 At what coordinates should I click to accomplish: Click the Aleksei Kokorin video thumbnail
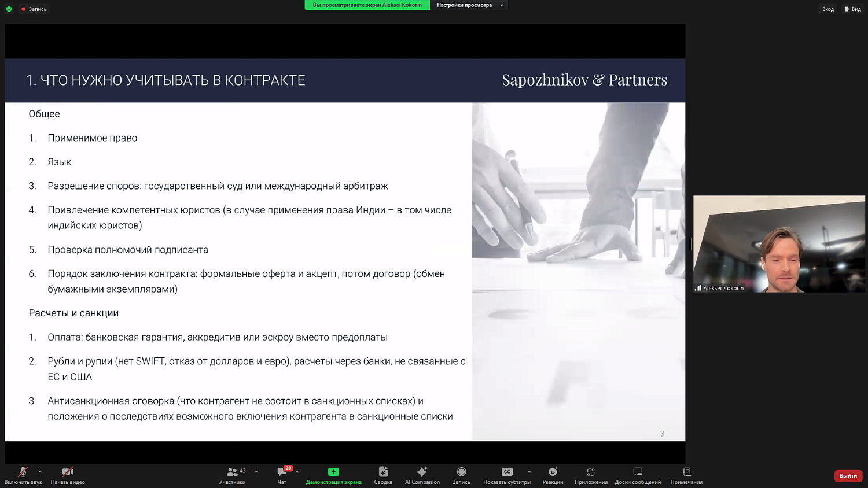[779, 244]
